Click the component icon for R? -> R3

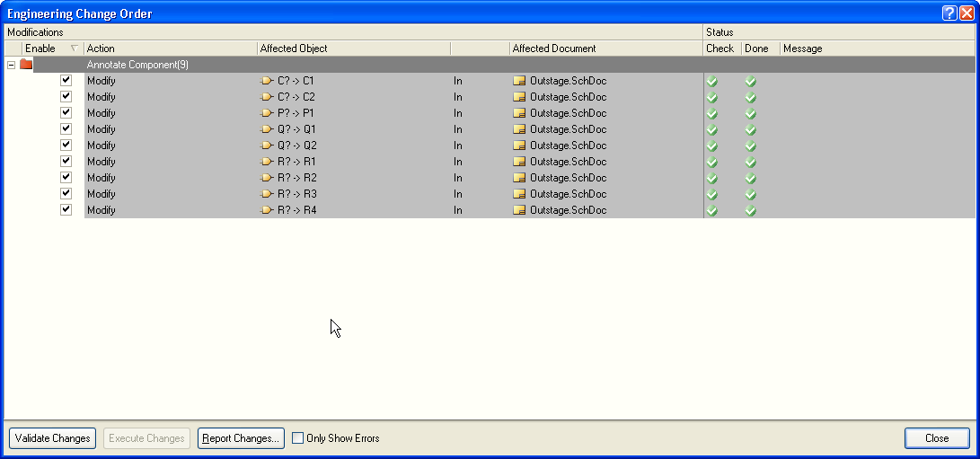coord(267,194)
